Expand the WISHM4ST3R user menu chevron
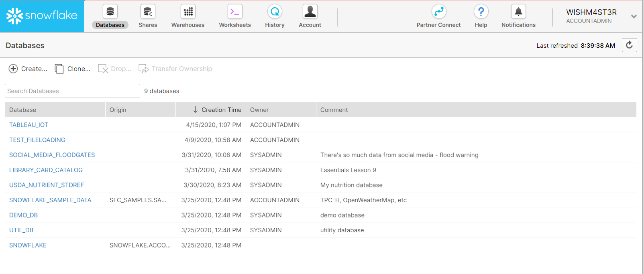The height and width of the screenshot is (274, 644). tap(634, 16)
